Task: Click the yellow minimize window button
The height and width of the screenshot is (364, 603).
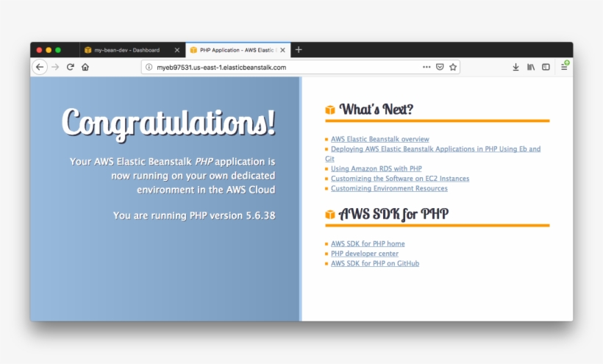Action: 49,50
